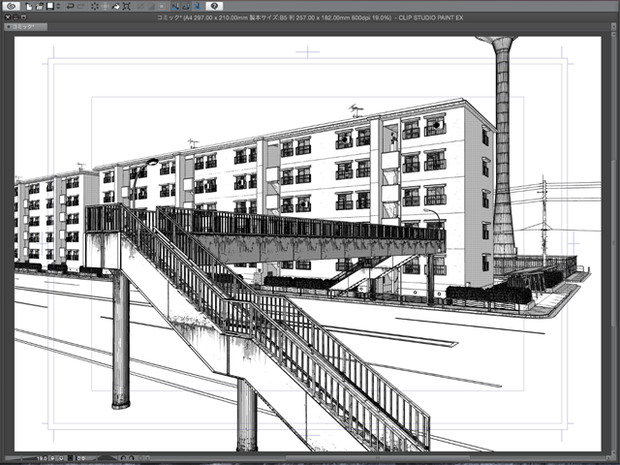Click the 19.0 zoom percentage field
The image size is (620, 465).
pos(42,458)
